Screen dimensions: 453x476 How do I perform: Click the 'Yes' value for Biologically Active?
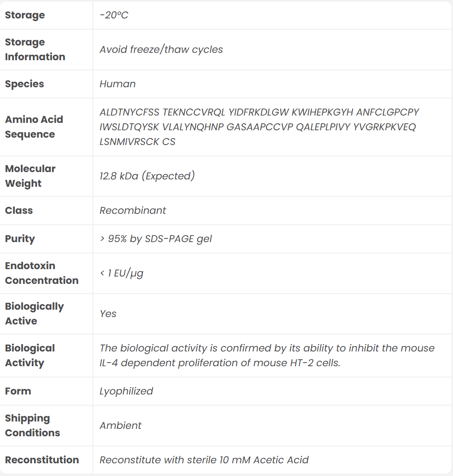click(108, 314)
